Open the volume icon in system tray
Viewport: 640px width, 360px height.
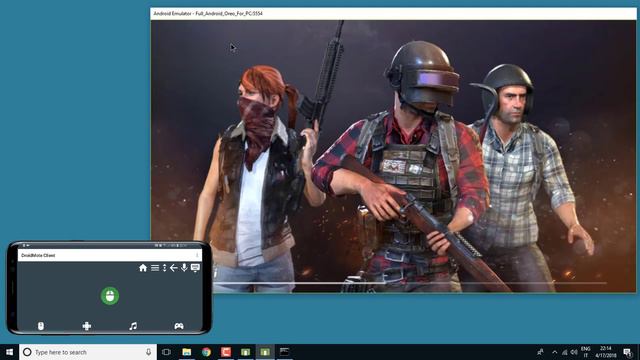(574, 352)
